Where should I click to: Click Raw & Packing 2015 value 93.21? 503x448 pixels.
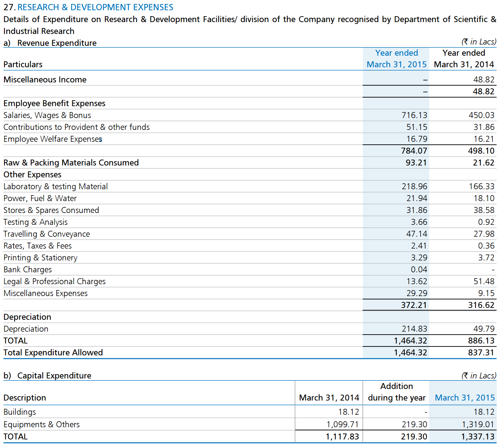pyautogui.click(x=416, y=163)
